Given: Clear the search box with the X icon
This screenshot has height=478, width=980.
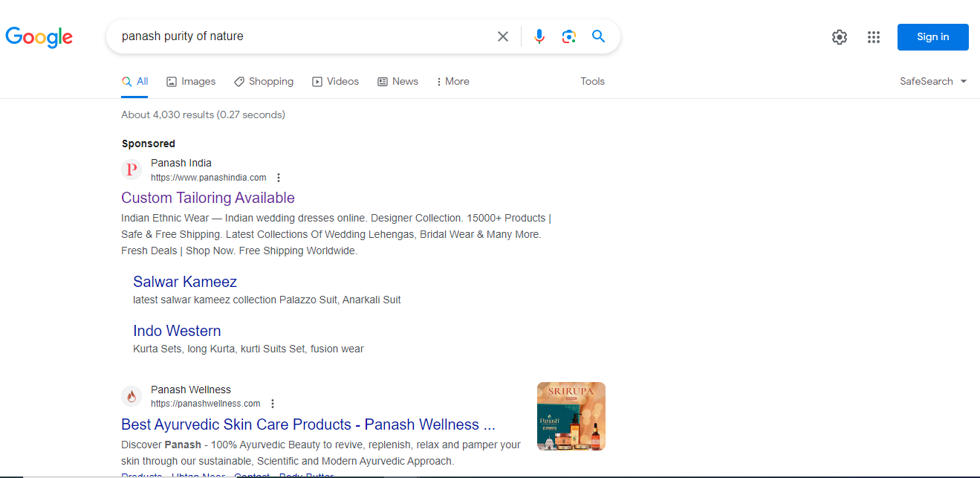Looking at the screenshot, I should [503, 36].
